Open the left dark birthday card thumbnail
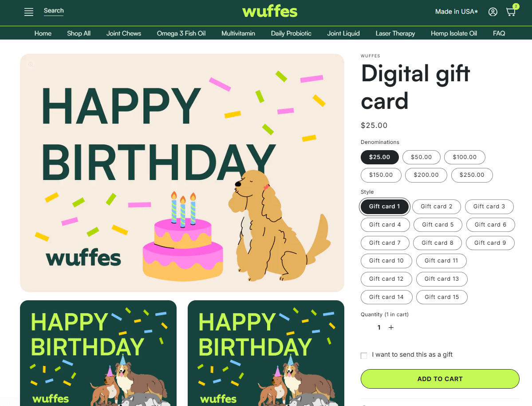Viewport: 532px width, 406px height. pos(98,353)
